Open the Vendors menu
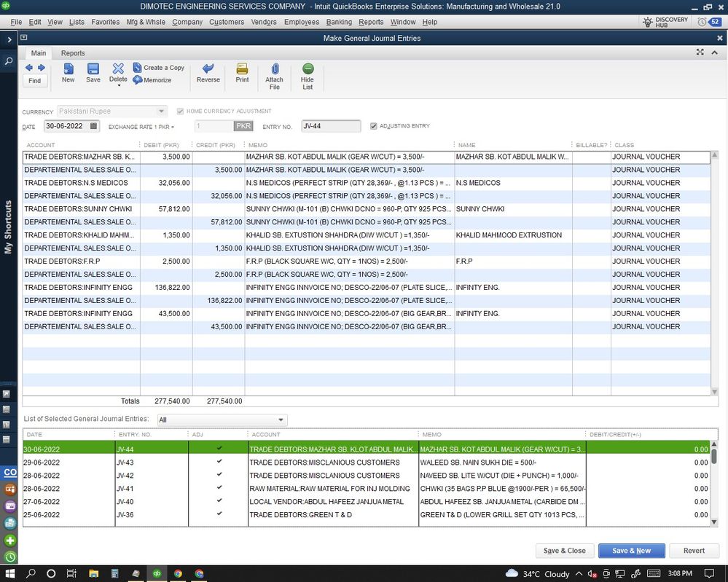Image resolution: width=728 pixels, height=582 pixels. tap(264, 22)
